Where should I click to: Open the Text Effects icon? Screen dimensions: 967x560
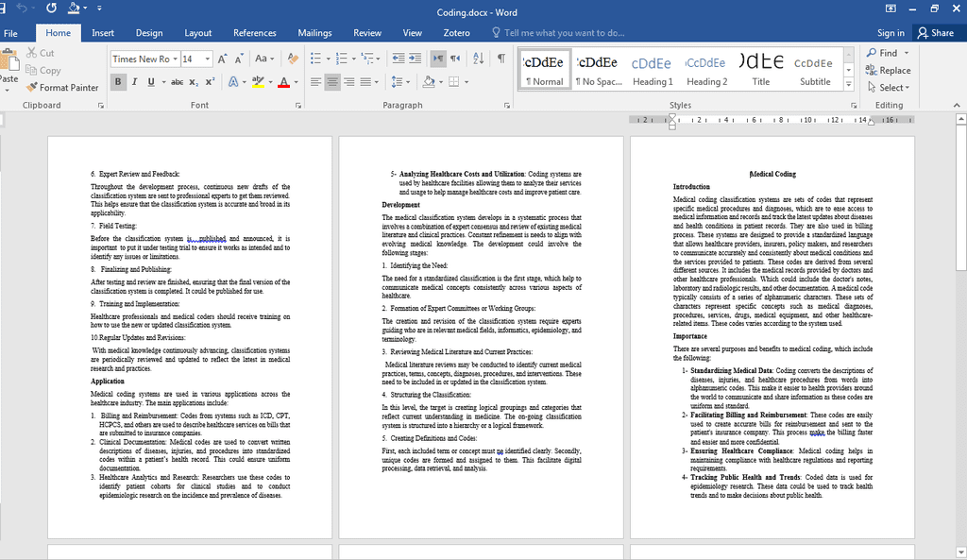233,82
